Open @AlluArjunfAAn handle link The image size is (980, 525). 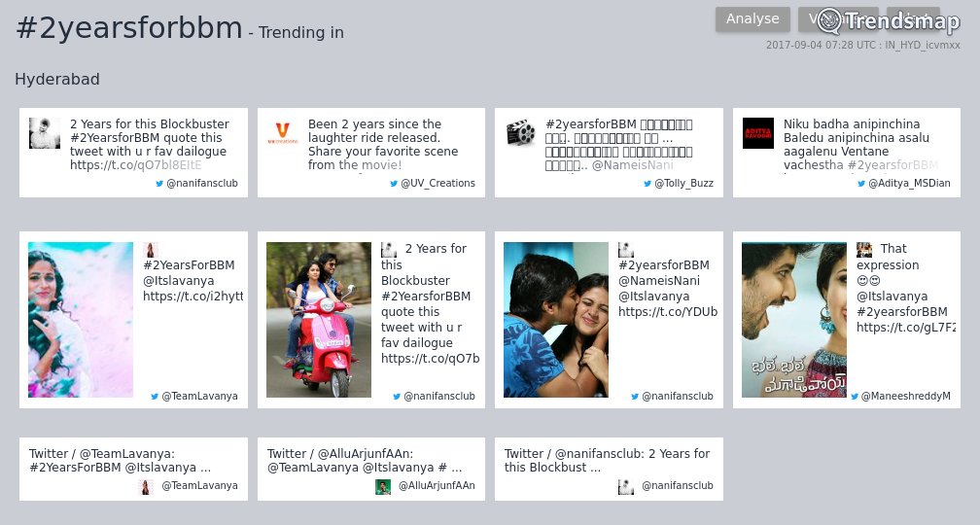437,486
